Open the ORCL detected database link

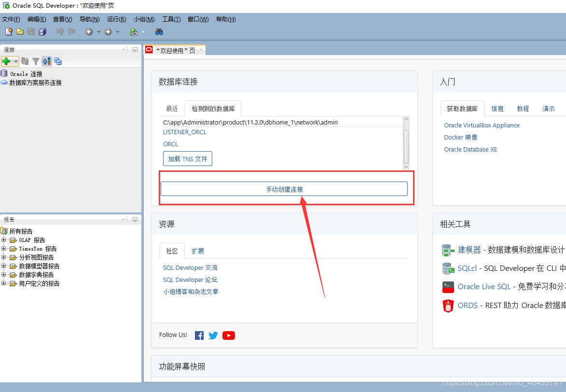click(171, 144)
